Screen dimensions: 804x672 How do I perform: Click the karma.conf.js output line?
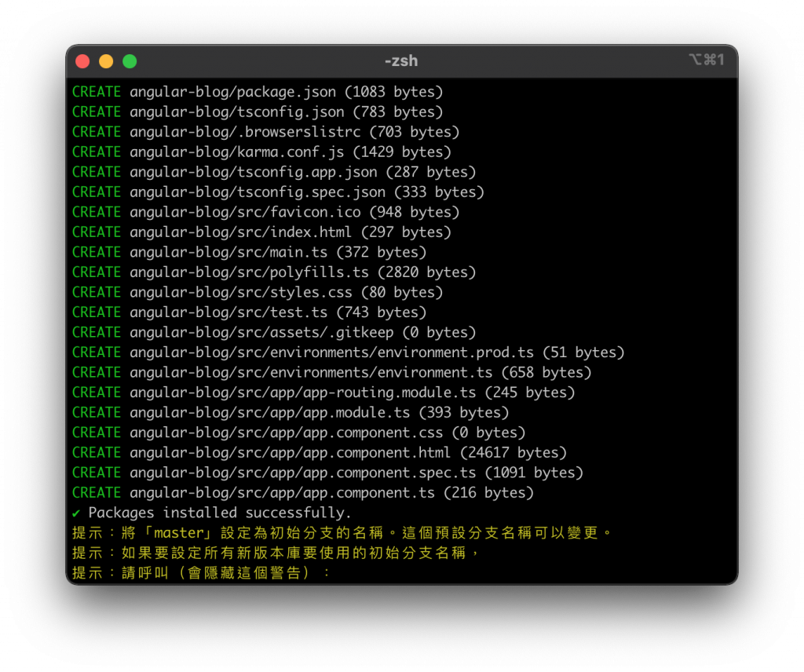point(261,152)
